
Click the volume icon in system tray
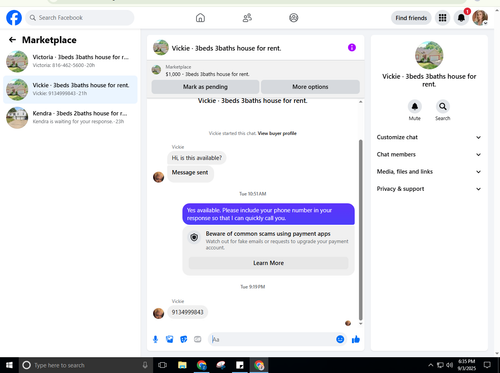(x=449, y=365)
